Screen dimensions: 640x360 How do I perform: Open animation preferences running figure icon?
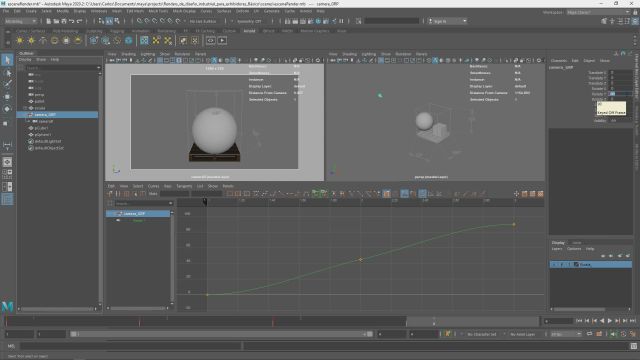click(632, 334)
